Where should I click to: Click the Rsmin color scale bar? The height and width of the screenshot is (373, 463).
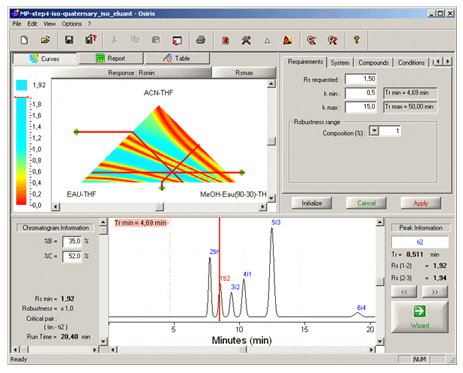[21, 151]
